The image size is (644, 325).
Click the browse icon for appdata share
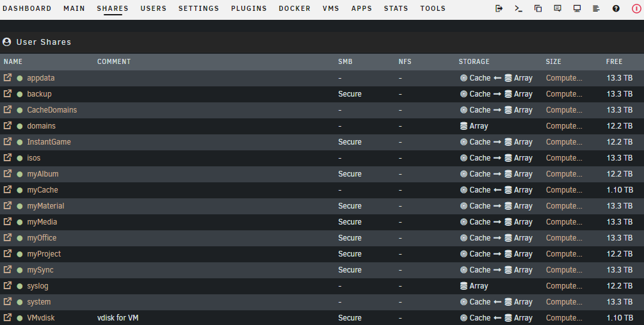click(8, 78)
